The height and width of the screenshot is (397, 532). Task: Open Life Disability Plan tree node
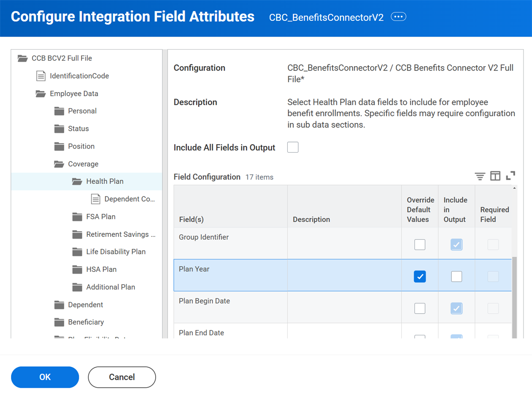tap(116, 252)
